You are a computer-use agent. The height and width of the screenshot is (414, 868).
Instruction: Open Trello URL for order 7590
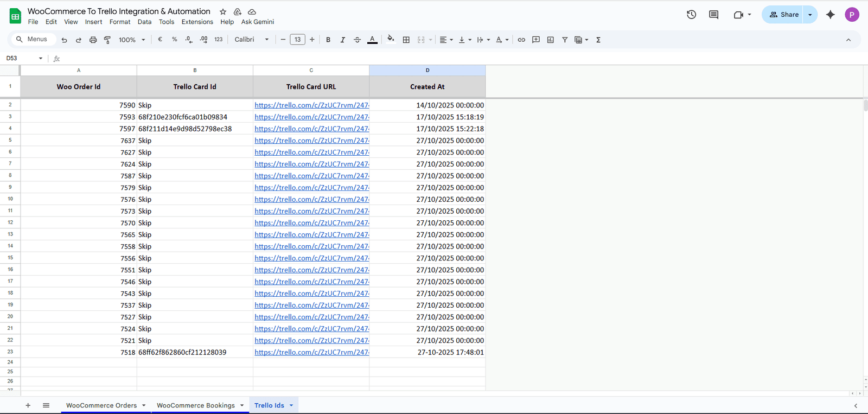[312, 105]
